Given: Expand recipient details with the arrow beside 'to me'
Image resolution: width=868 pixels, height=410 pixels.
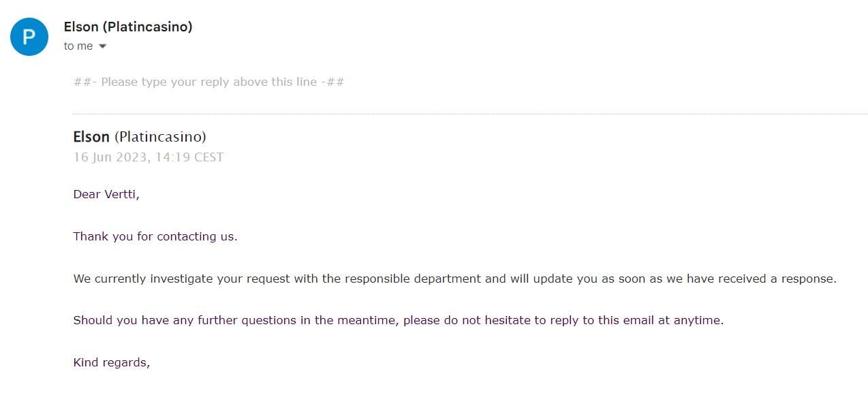Looking at the screenshot, I should point(103,46).
